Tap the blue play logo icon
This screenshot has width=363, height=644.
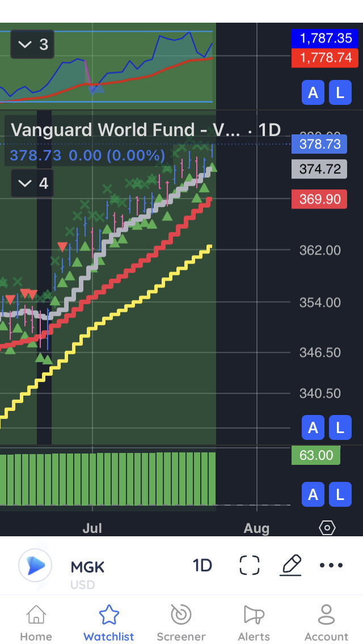point(35,565)
